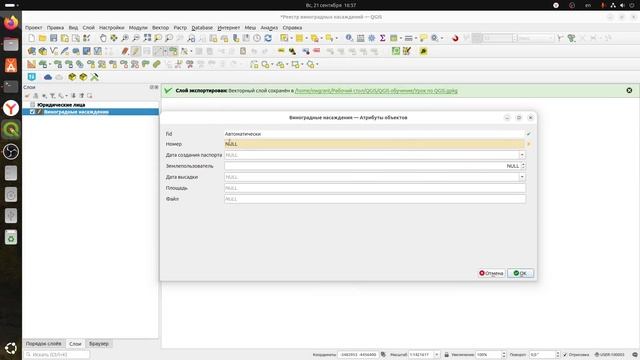Open a project using the yellow folder icon
The height and width of the screenshot is (360, 640).
click(42, 38)
